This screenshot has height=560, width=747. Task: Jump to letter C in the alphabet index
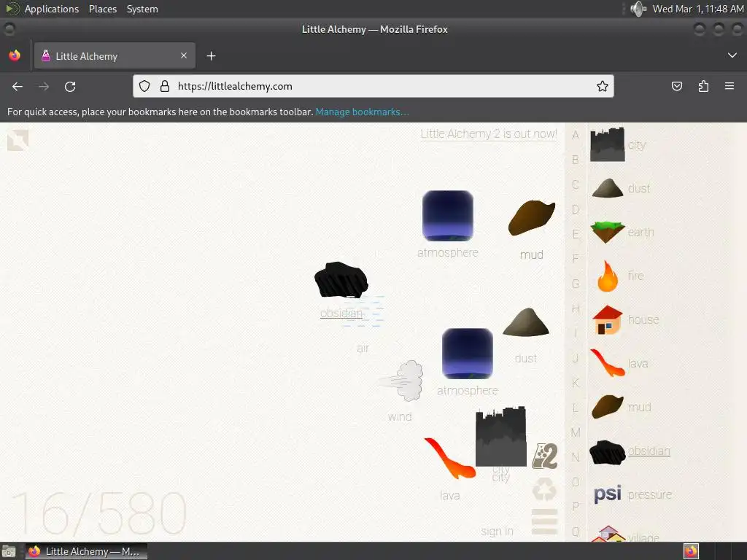[576, 184]
